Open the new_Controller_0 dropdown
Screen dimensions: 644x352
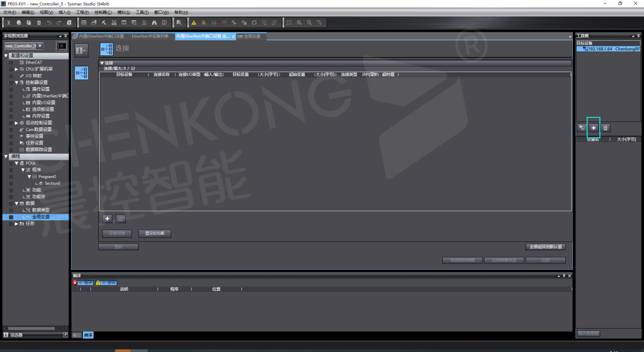40,46
